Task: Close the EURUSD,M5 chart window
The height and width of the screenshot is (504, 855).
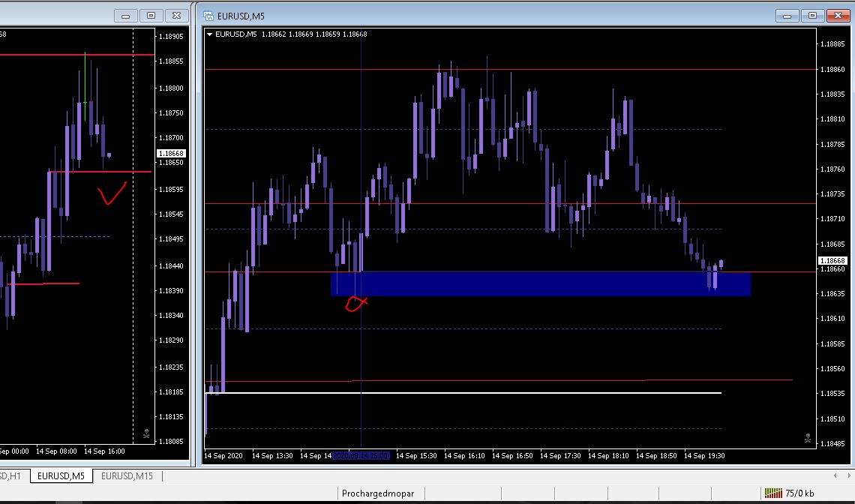Action: (838, 16)
